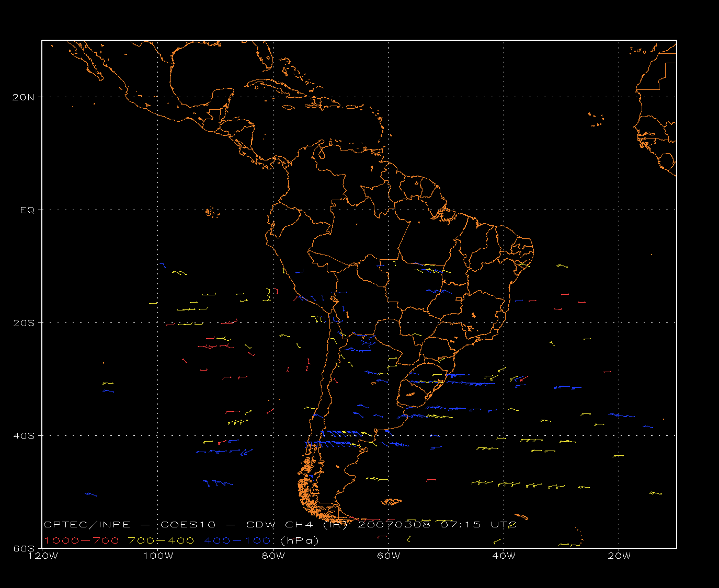
Task: Click the 120W longitude label
Action: click(42, 556)
